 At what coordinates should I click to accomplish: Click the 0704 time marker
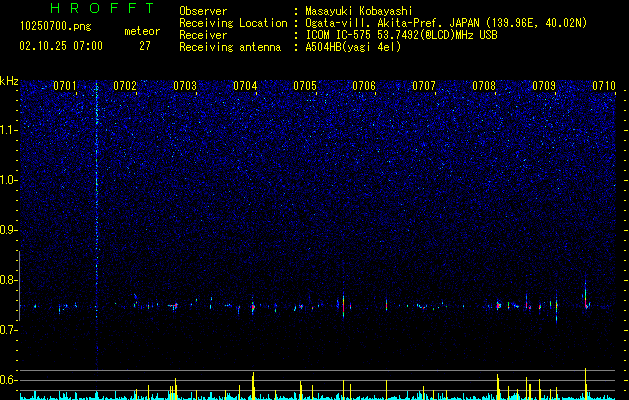(x=245, y=86)
